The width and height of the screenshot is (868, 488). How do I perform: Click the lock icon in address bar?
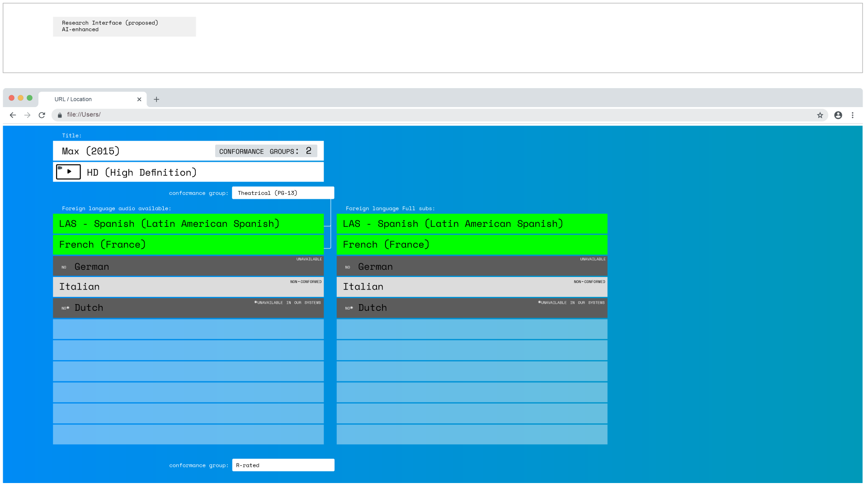60,115
